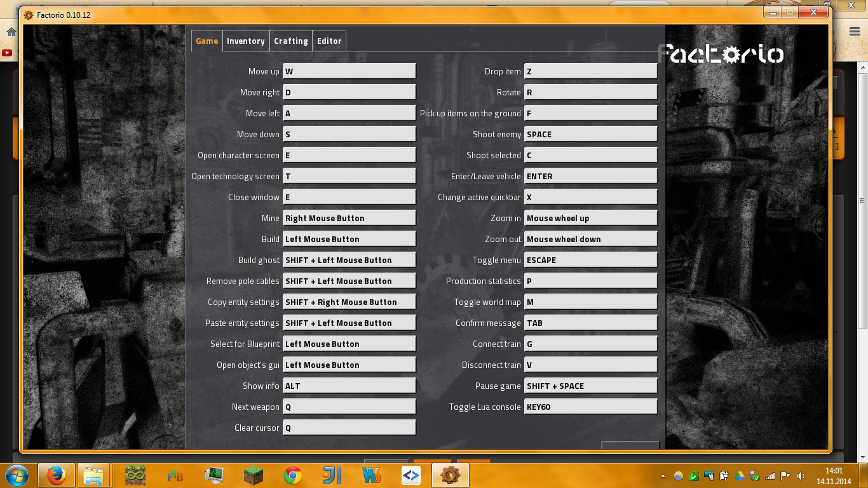Open the Action Center flag icon
The image size is (868, 488).
point(785,476)
